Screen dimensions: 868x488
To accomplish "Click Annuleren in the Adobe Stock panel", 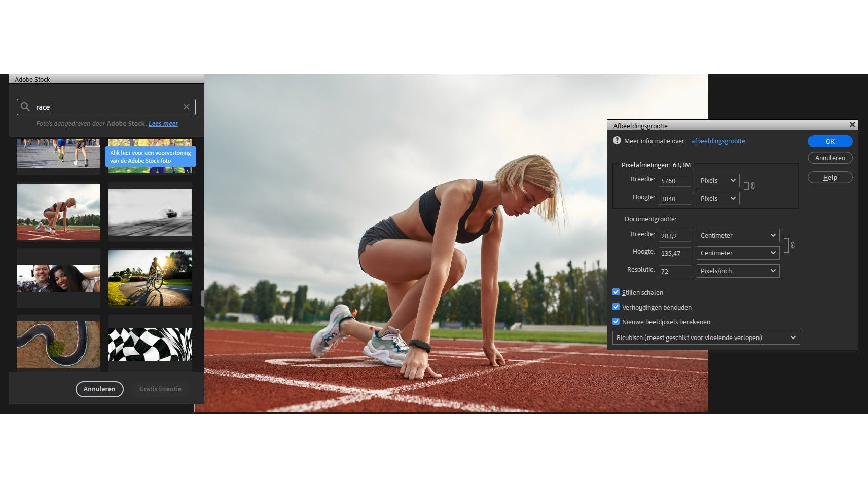I will click(x=99, y=389).
